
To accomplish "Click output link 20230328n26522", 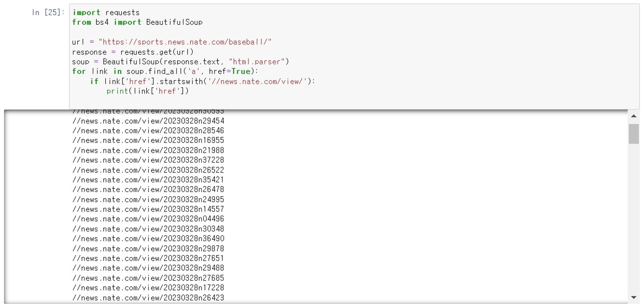I will coord(148,170).
